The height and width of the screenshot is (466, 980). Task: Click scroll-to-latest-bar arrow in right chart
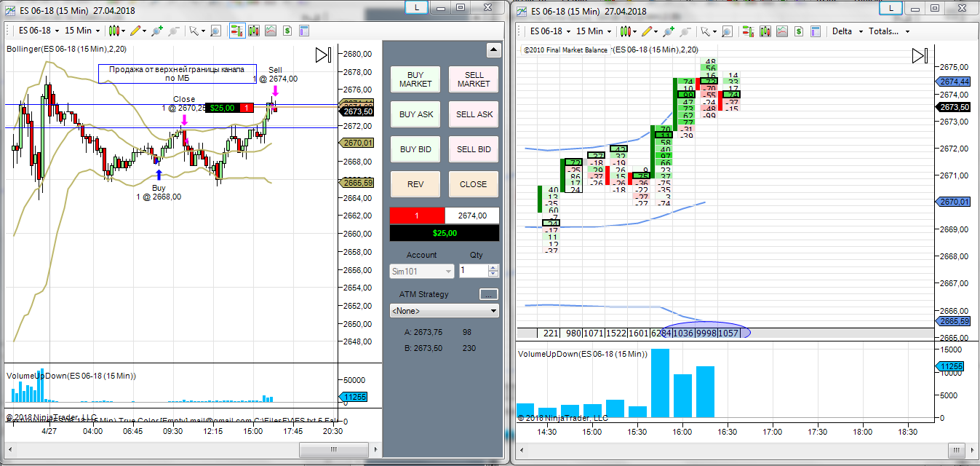pyautogui.click(x=920, y=56)
